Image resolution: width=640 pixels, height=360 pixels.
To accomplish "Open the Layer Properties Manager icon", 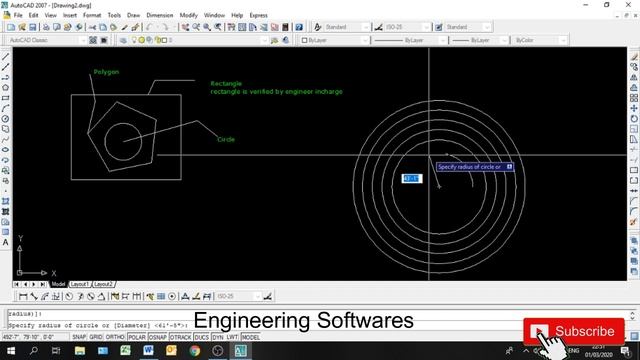I will pyautogui.click(x=123, y=40).
